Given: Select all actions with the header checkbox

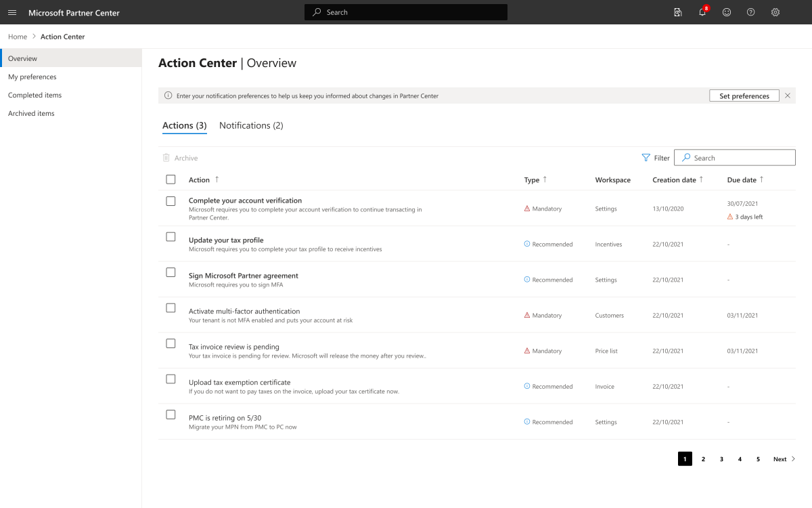Looking at the screenshot, I should point(171,179).
